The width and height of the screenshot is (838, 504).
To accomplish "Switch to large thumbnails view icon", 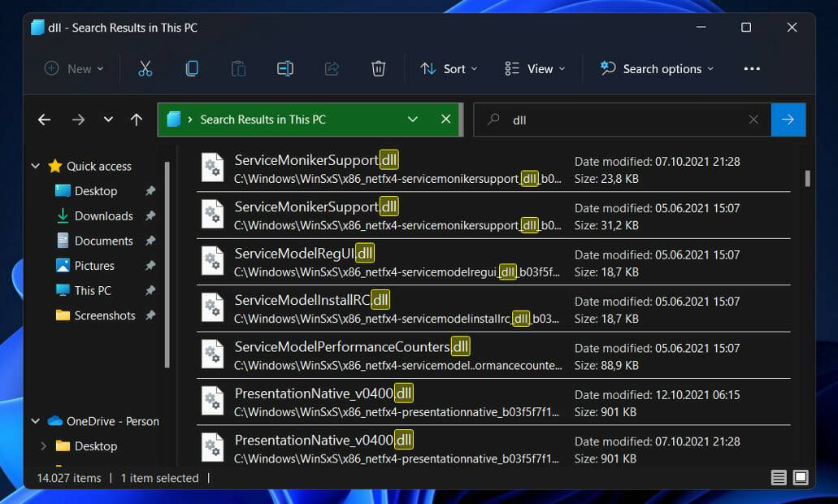I will pos(801,477).
